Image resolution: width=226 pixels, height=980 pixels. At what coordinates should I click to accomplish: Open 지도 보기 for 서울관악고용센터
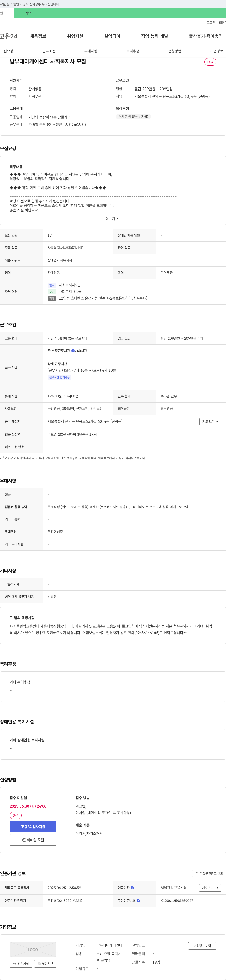tap(210, 888)
